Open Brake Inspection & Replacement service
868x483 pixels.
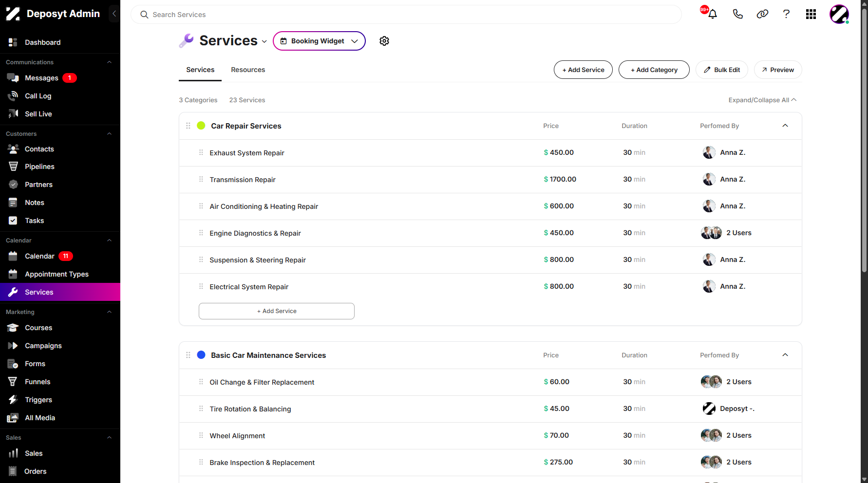[x=262, y=463]
